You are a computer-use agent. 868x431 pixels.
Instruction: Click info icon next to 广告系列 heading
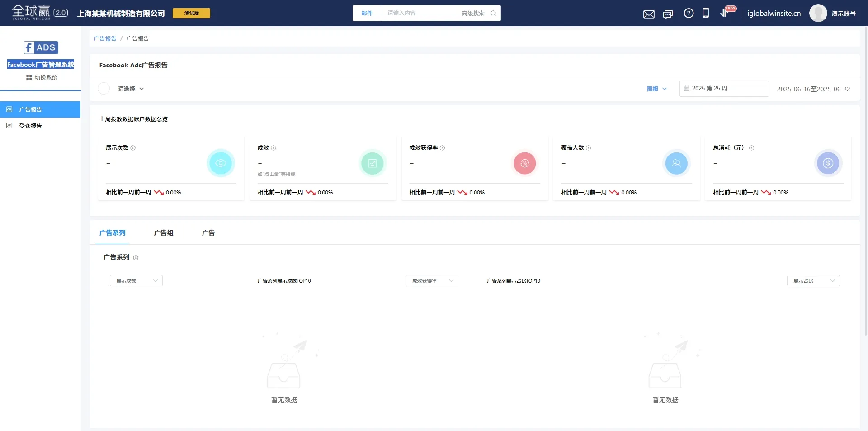pos(136,258)
